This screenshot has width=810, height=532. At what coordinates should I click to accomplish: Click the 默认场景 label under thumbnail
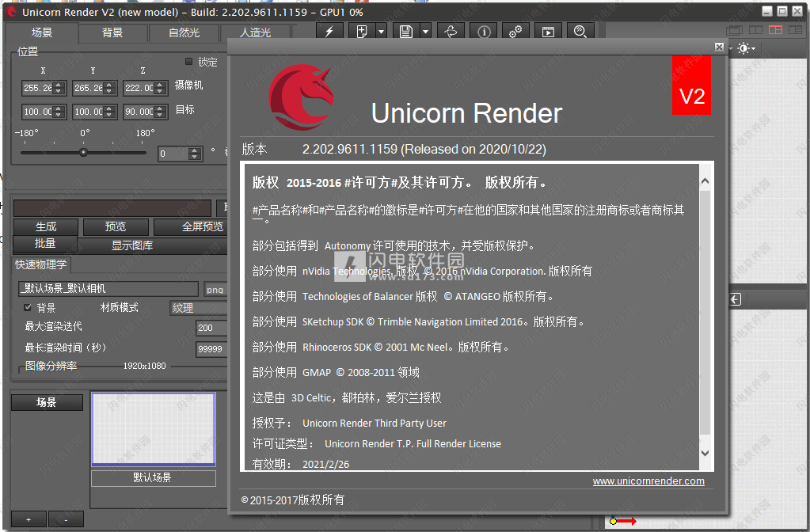[154, 477]
